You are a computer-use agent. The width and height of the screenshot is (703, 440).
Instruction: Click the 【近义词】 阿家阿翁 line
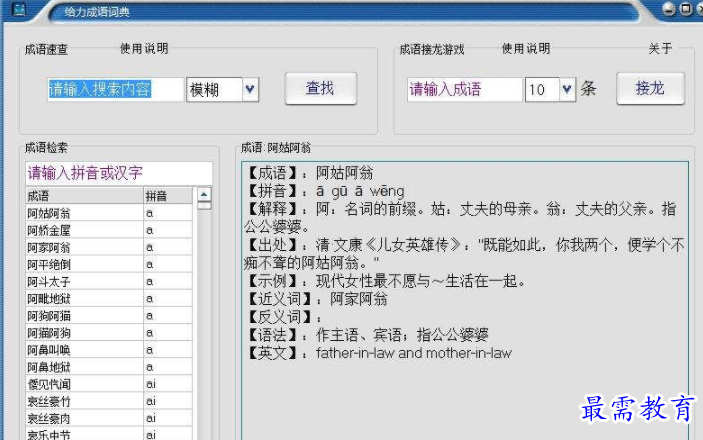[316, 299]
